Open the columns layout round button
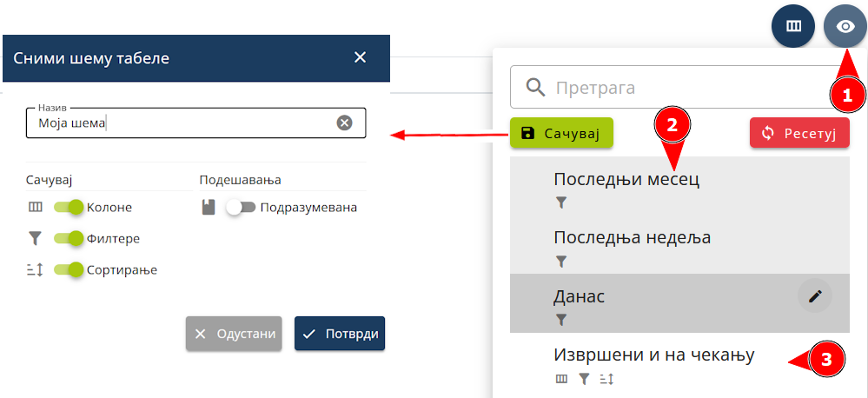 pyautogui.click(x=792, y=26)
